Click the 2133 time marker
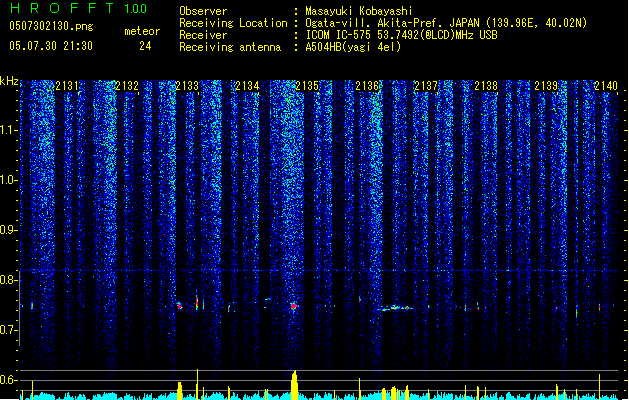The height and width of the screenshot is (400, 629). (x=187, y=86)
